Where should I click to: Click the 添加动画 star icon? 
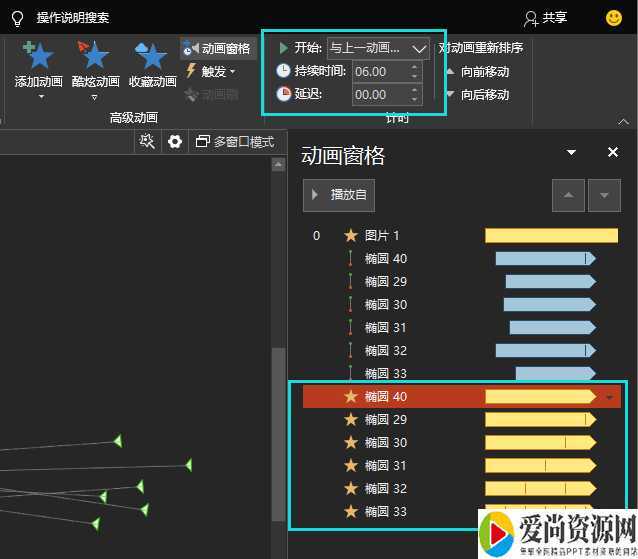pyautogui.click(x=40, y=56)
